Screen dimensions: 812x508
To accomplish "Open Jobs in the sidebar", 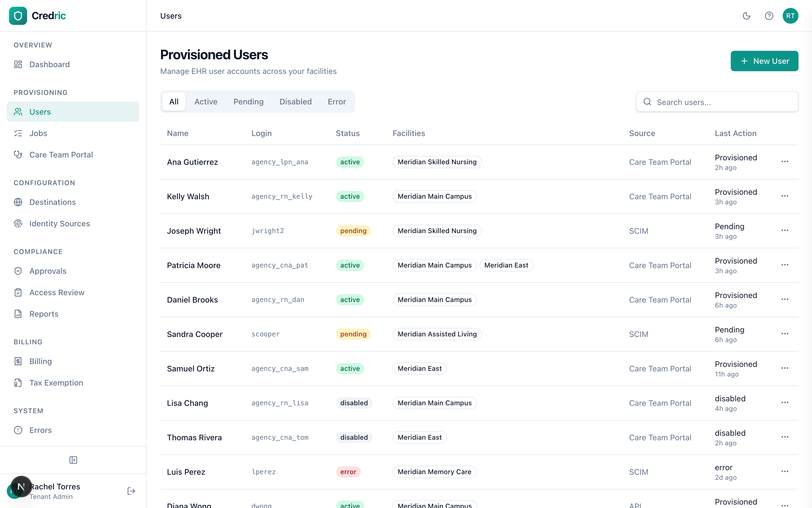I will click(73, 133).
